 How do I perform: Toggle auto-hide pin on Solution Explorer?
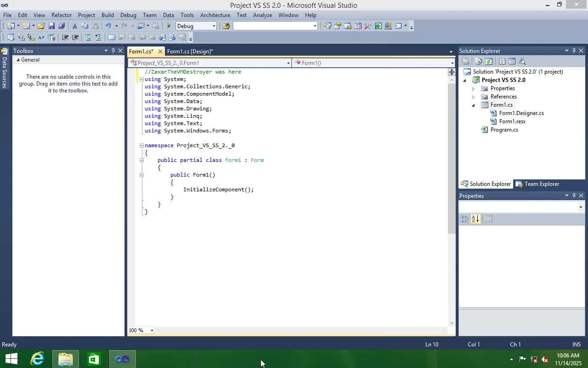coord(574,51)
